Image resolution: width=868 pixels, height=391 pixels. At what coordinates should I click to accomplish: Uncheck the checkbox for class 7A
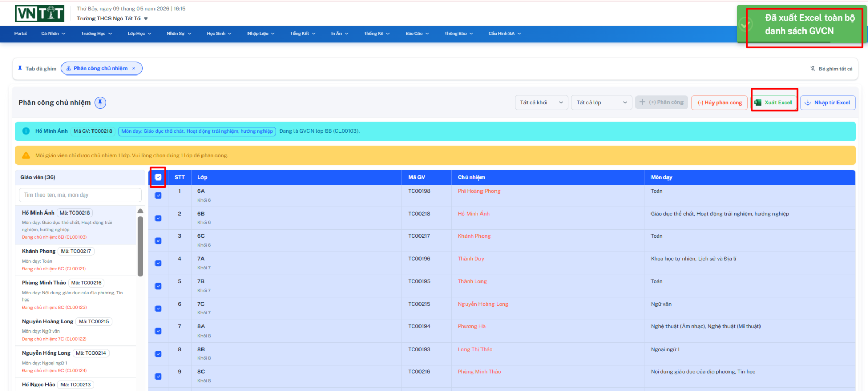tap(158, 263)
